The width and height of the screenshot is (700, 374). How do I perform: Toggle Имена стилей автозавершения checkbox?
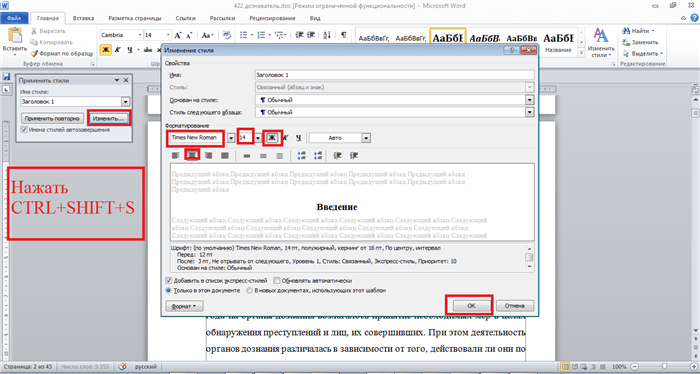pos(24,130)
